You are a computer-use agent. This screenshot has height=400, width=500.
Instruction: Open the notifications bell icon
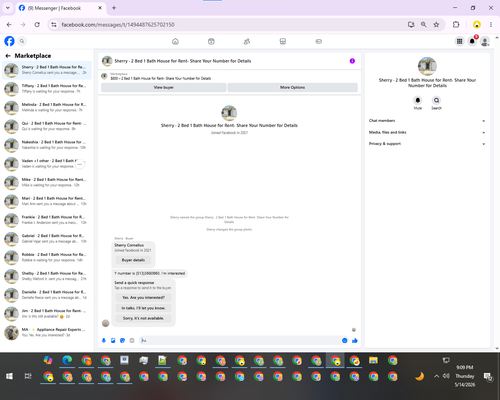(472, 41)
